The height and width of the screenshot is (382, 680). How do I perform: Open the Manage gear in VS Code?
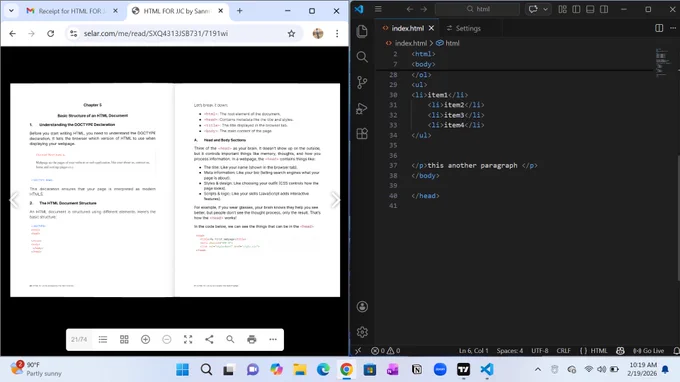click(362, 332)
